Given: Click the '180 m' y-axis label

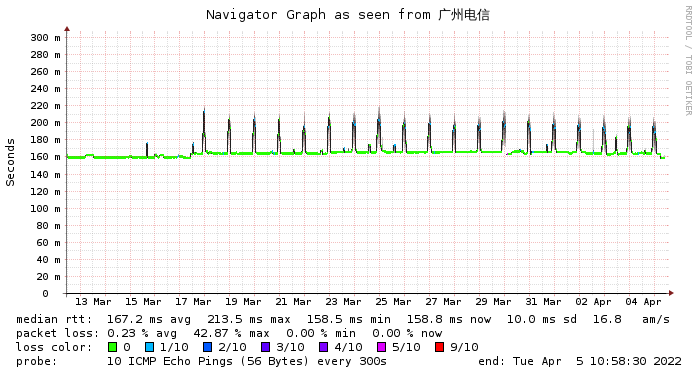Looking at the screenshot, I should pyautogui.click(x=45, y=140).
